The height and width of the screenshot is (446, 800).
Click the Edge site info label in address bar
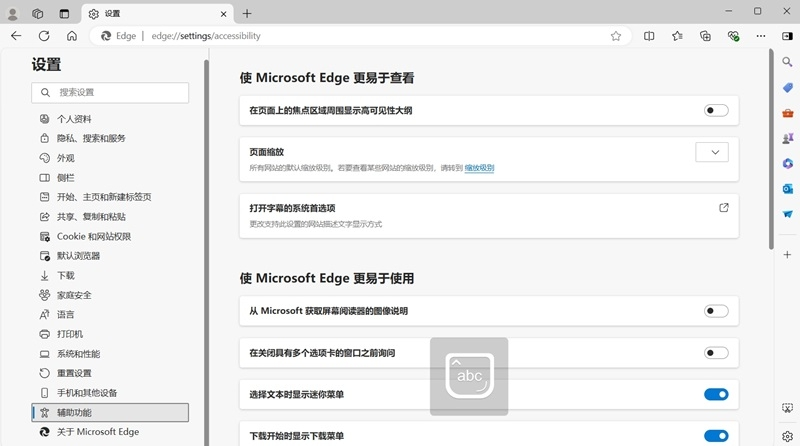click(x=119, y=36)
